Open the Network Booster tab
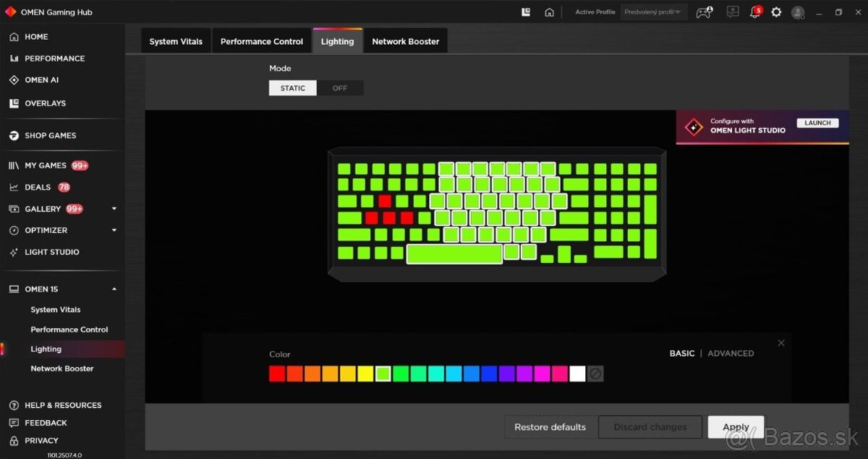 point(405,41)
